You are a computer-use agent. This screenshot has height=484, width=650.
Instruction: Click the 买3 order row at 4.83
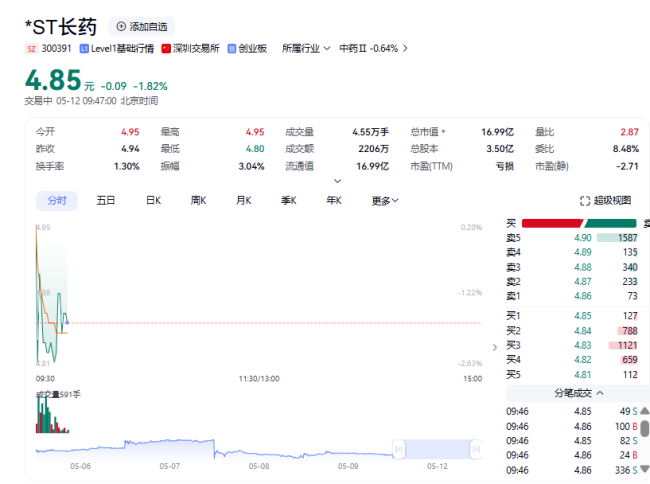pos(572,345)
